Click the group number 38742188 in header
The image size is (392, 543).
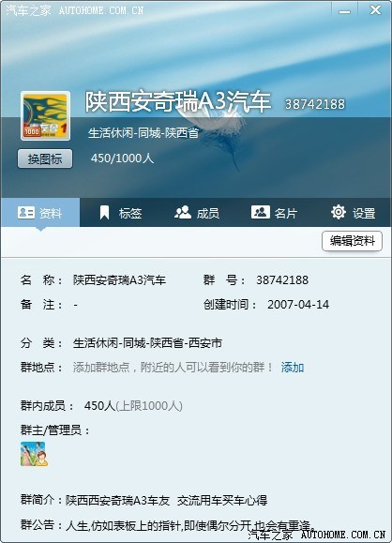click(315, 104)
